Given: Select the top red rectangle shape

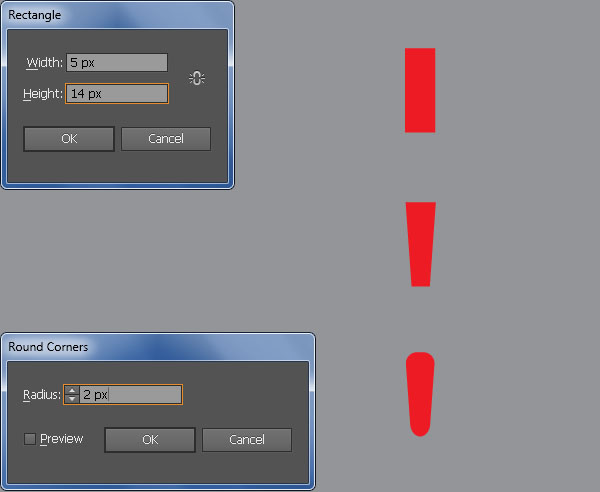Looking at the screenshot, I should 420,90.
